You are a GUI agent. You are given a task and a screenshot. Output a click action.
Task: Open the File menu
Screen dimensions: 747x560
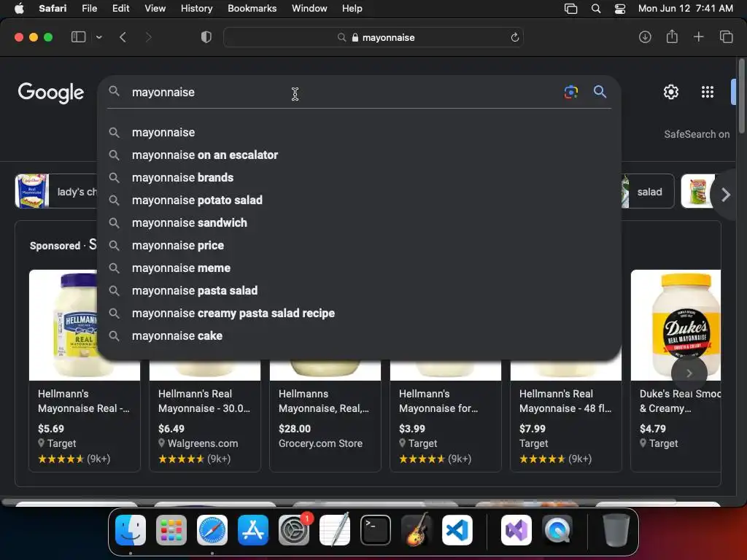point(89,8)
